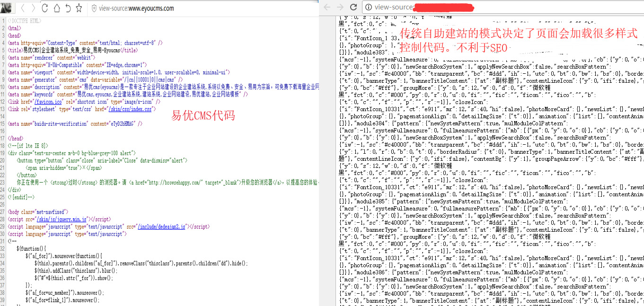Image resolution: width=644 pixels, height=306 pixels.
Task: Reload the eyoucms view-source page
Action: pos(45,8)
